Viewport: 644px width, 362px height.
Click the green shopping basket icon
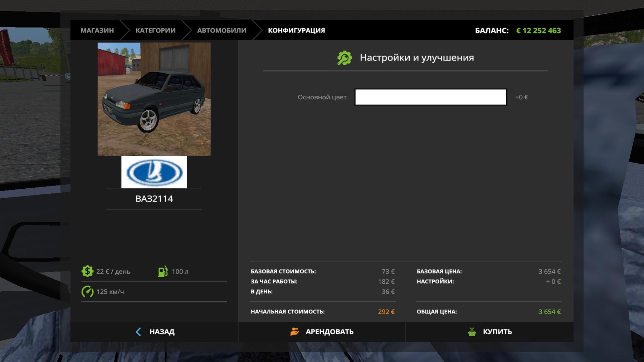[x=472, y=332]
